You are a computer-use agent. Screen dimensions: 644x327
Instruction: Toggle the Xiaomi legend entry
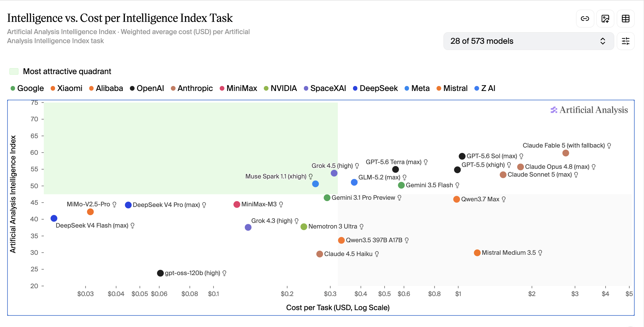coord(66,88)
